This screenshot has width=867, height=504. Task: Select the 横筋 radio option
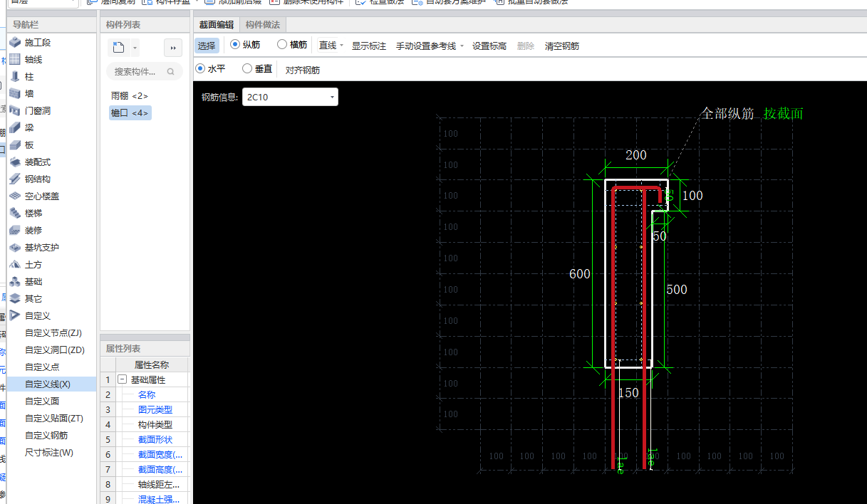pos(282,45)
